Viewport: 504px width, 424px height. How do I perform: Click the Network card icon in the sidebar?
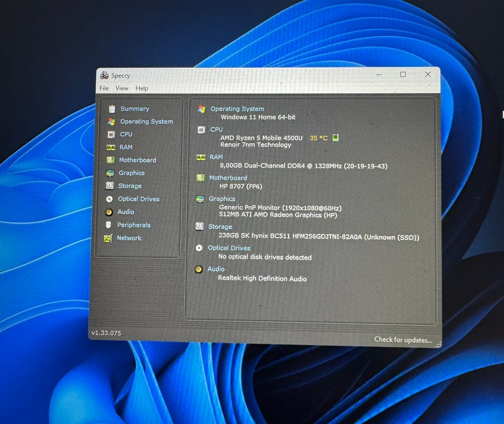click(x=108, y=238)
